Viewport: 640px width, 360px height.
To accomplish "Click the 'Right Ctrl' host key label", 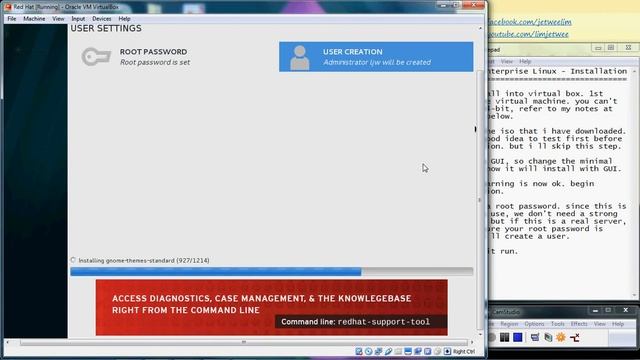I will pos(464,351).
